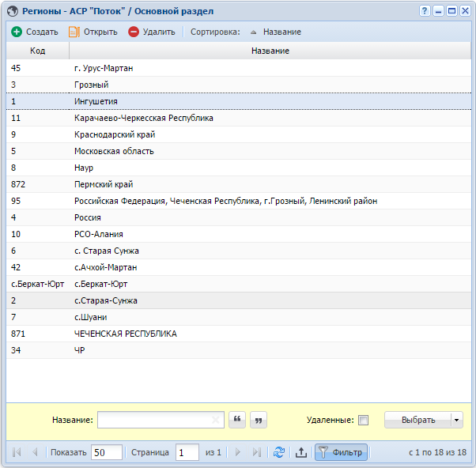Click the globe icon in title bar

pos(13,11)
